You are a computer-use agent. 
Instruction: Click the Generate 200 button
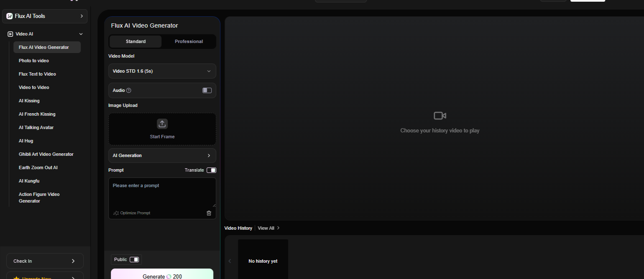[x=162, y=274]
